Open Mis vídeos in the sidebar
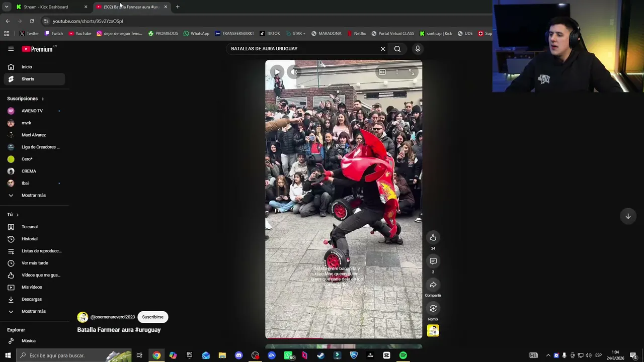This screenshot has width=644, height=362. click(34, 287)
